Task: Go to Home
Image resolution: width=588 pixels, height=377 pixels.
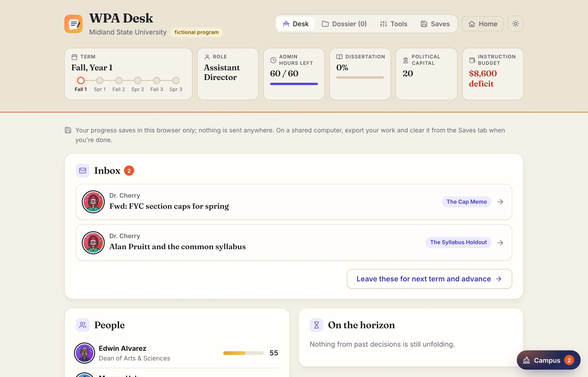Action: coord(483,24)
